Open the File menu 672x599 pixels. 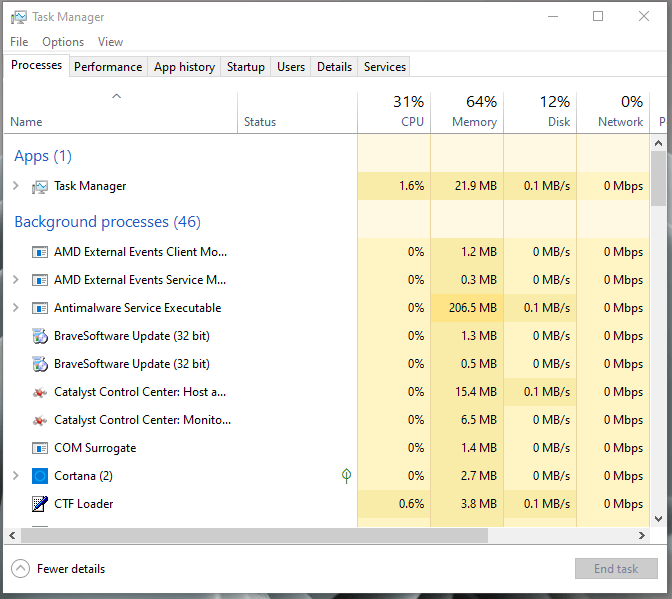[x=19, y=42]
